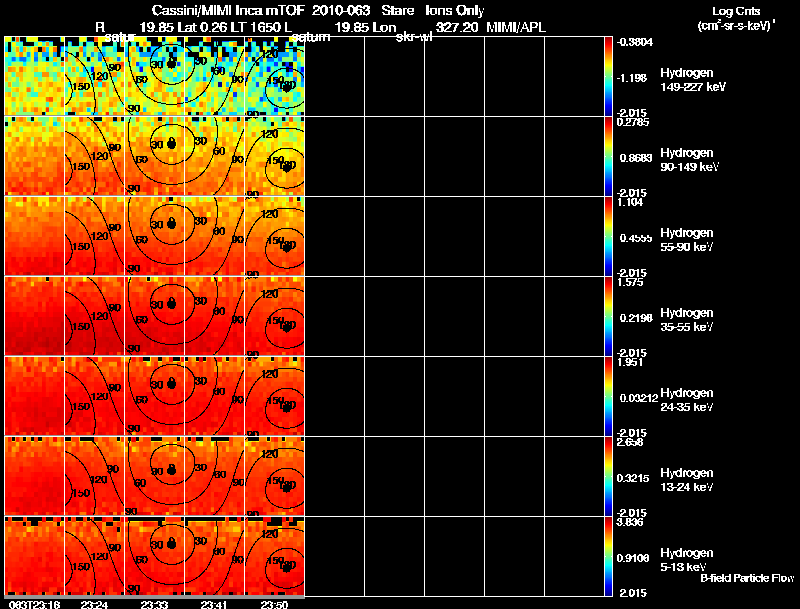Click the Hydrogen 24-35 keV label
This screenshot has width=800, height=609.
tap(687, 400)
